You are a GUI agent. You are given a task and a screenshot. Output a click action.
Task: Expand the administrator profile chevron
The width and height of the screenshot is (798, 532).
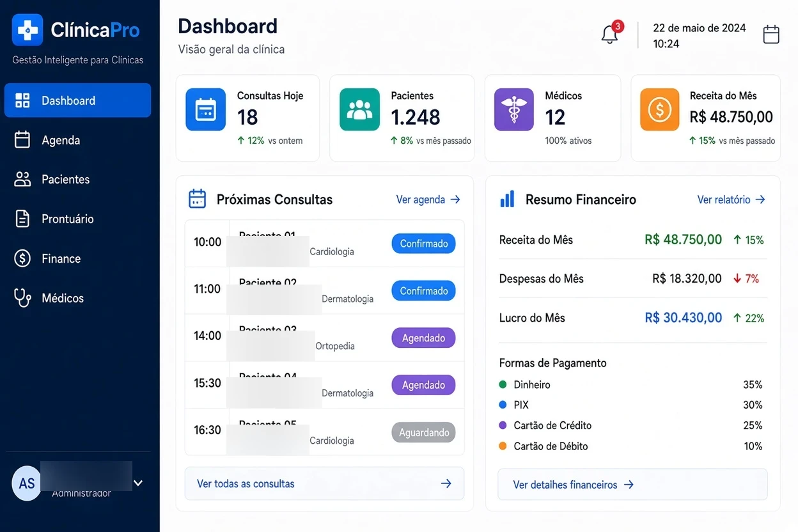point(137,483)
